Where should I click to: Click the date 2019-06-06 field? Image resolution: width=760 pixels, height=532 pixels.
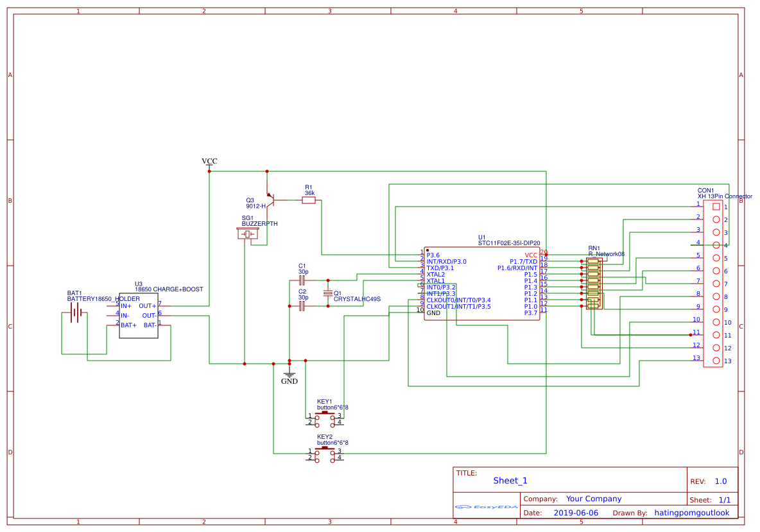point(577,513)
